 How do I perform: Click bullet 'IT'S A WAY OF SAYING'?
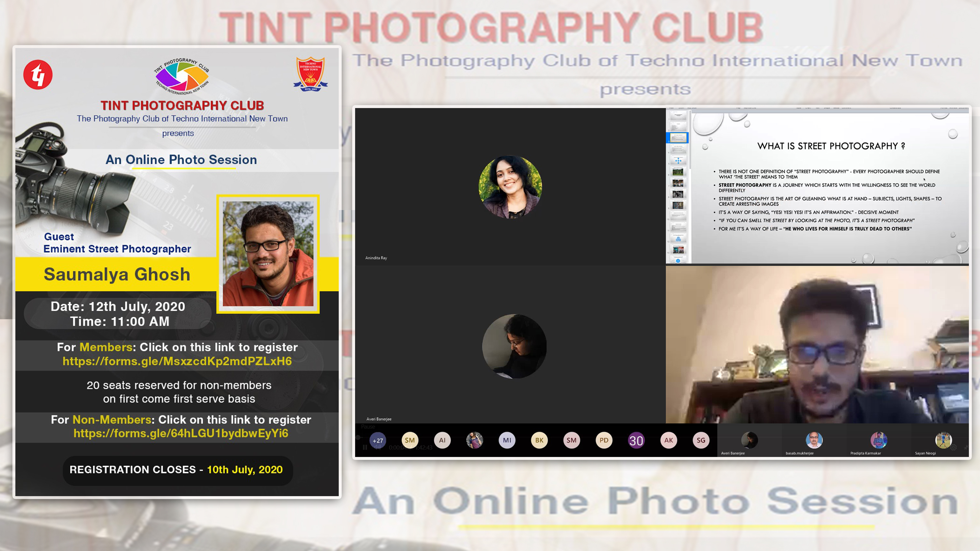point(808,212)
